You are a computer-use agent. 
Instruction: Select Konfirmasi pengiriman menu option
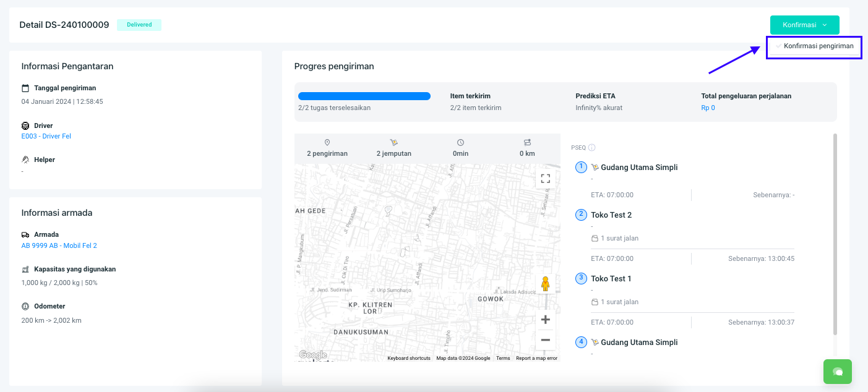point(818,46)
